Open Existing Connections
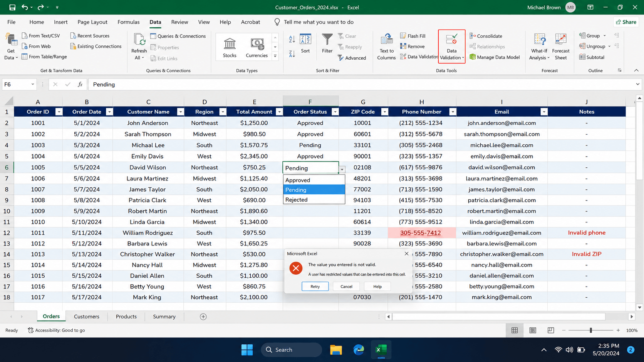644x362 pixels. tap(96, 46)
